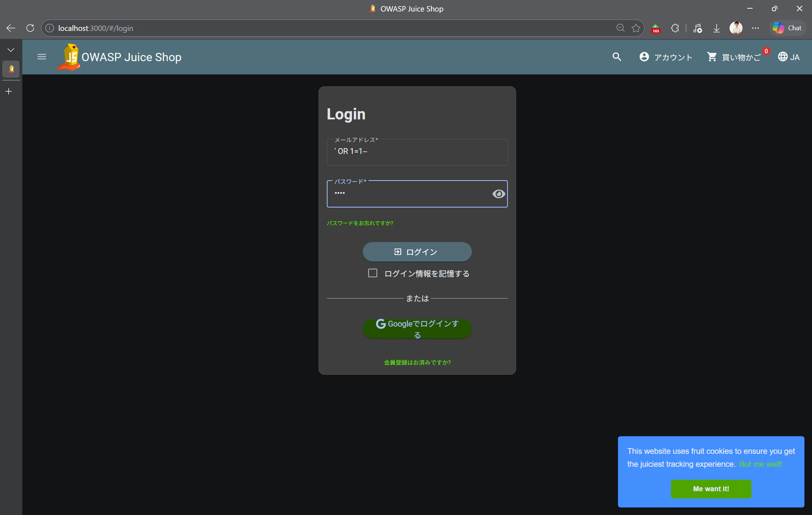Viewport: 812px width, 515px height.
Task: Open the browser three-dots settings menu
Action: (x=755, y=28)
